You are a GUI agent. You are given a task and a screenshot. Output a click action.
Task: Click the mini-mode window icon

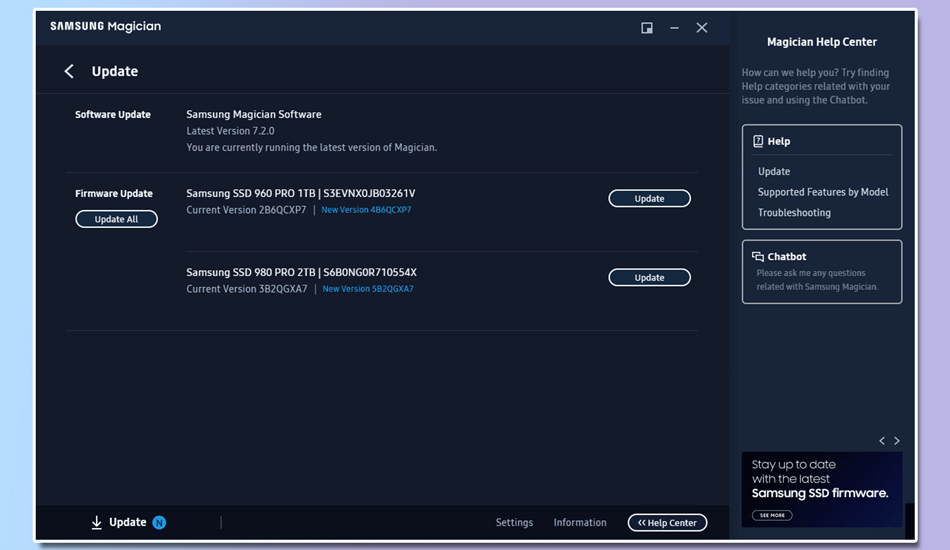tap(647, 28)
